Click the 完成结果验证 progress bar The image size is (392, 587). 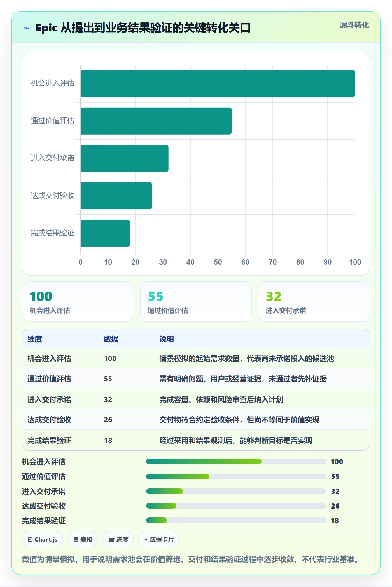(236, 521)
